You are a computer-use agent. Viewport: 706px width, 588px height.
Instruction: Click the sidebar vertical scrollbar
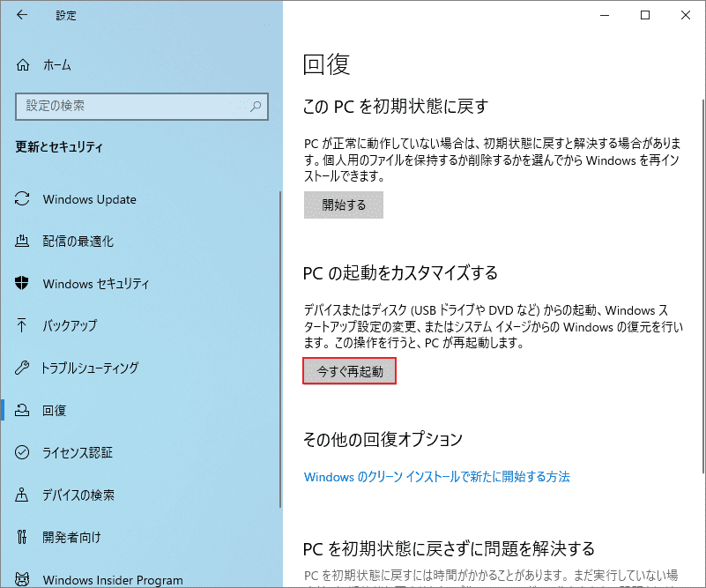coord(280,349)
